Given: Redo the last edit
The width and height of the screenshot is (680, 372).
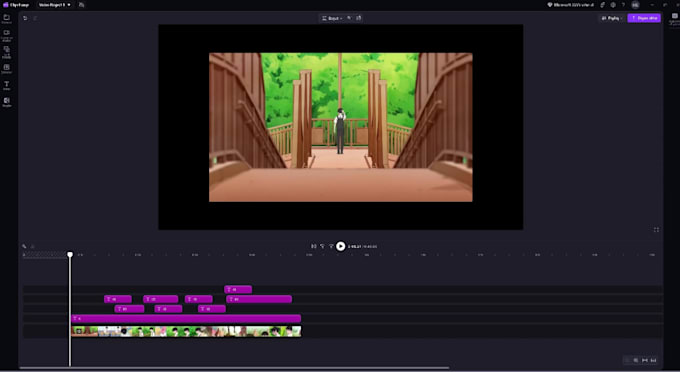Looking at the screenshot, I should click(36, 18).
